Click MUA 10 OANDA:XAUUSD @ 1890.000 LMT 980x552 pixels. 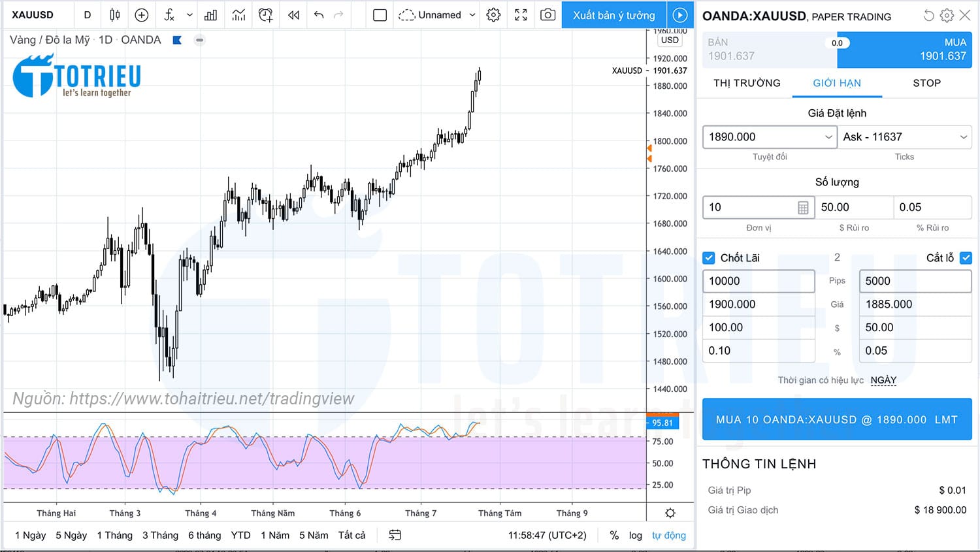(837, 419)
